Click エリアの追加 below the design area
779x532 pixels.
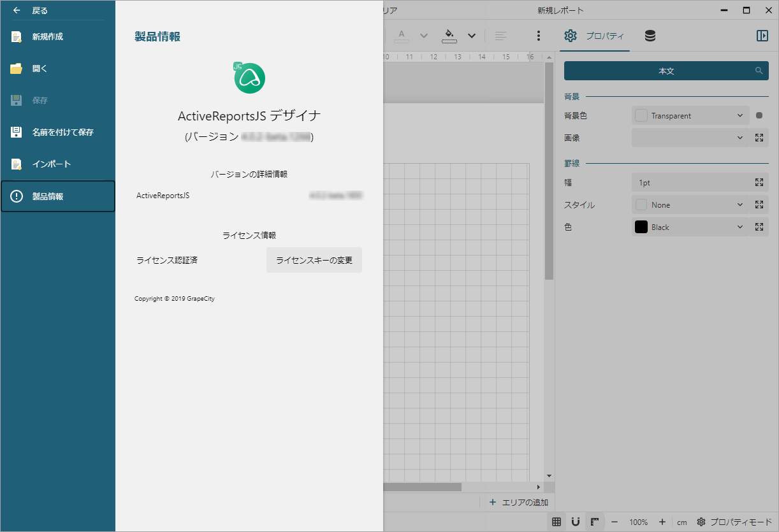tap(520, 502)
